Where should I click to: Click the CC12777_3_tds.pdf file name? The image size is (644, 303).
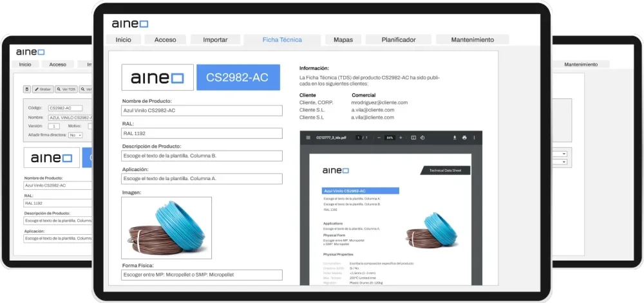click(x=331, y=138)
